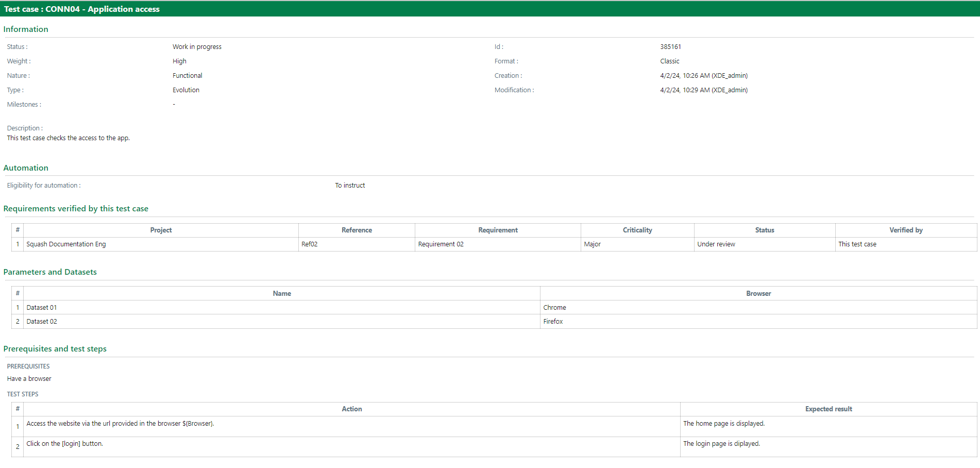Click the 'Firefox' browser cell
980x468 pixels.
[x=553, y=322]
